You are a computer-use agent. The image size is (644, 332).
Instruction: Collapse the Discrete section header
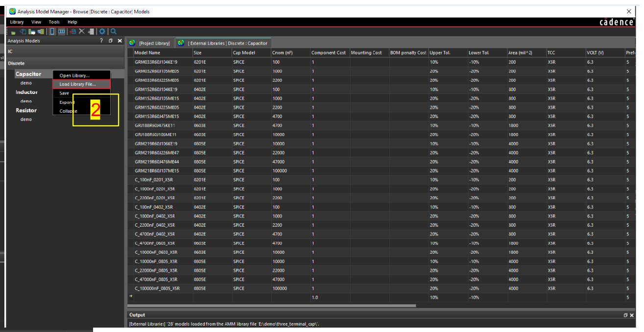(x=65, y=63)
